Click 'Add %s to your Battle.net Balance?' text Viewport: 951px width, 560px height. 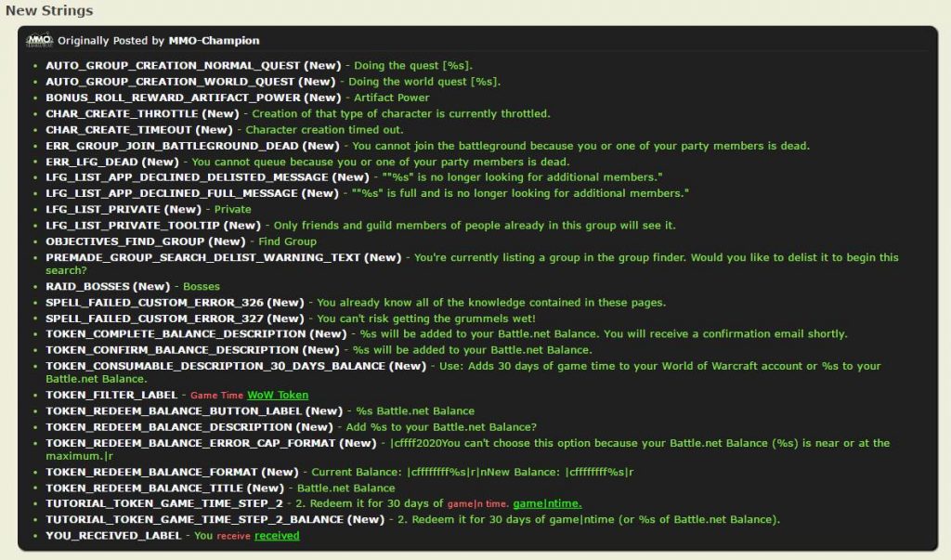click(441, 427)
